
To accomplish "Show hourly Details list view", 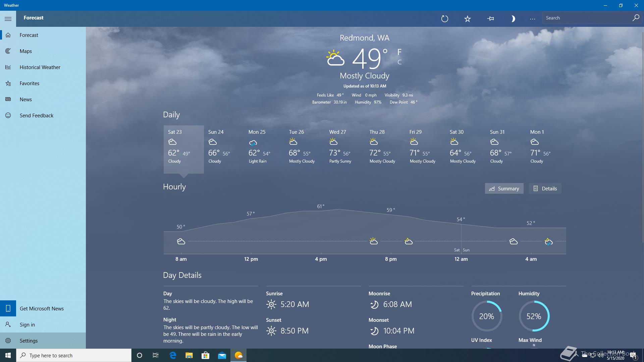I will (545, 188).
